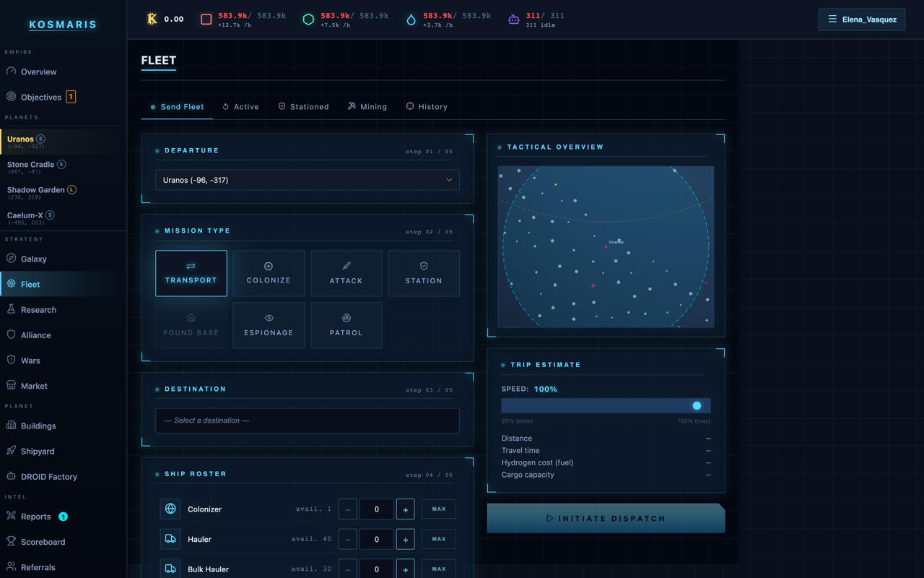The height and width of the screenshot is (578, 924).
Task: Select planet Stone Cradle in sidebar
Action: coord(64,167)
